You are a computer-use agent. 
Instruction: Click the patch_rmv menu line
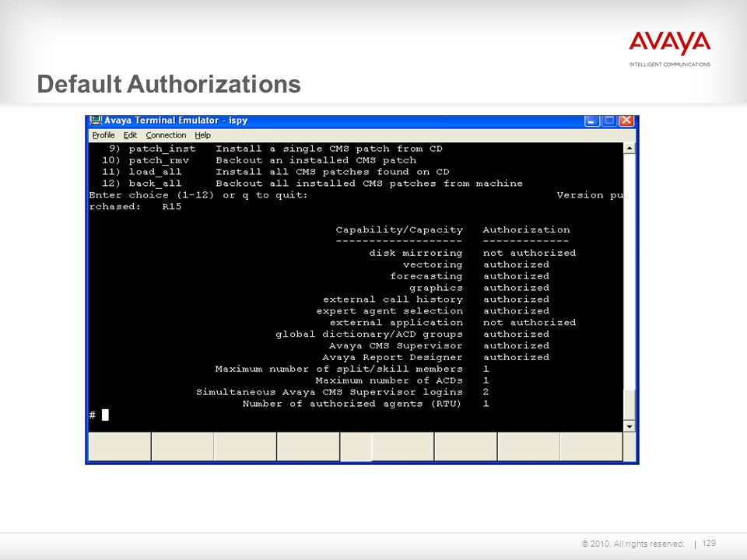pos(259,160)
